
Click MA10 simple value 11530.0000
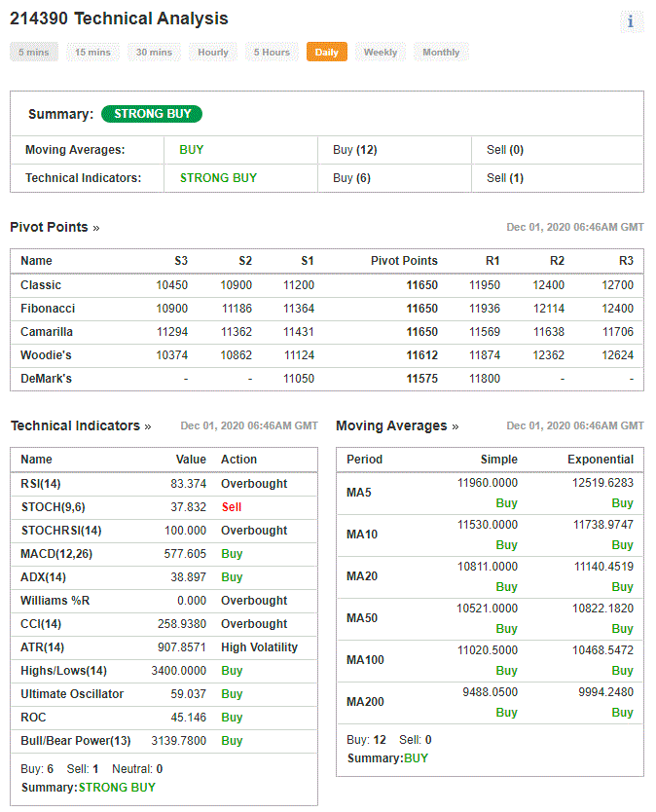tap(488, 525)
